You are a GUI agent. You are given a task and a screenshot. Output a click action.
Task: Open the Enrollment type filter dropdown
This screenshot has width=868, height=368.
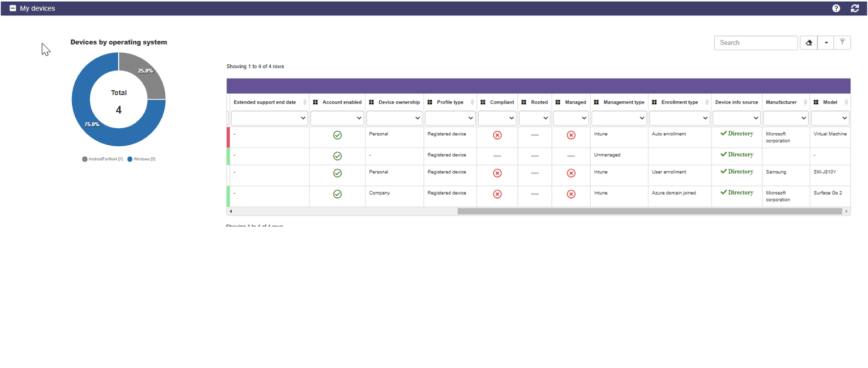(680, 118)
